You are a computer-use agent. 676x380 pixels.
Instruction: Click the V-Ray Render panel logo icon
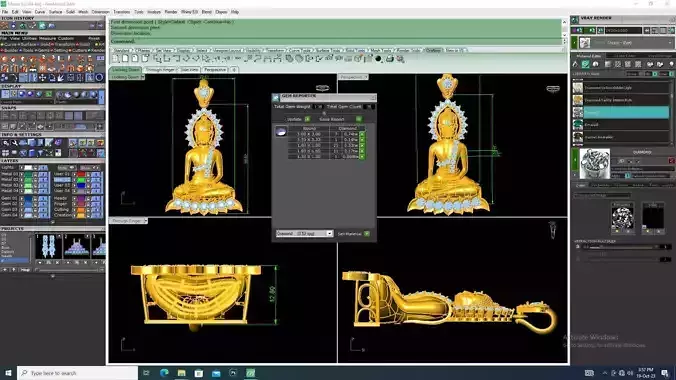point(575,19)
